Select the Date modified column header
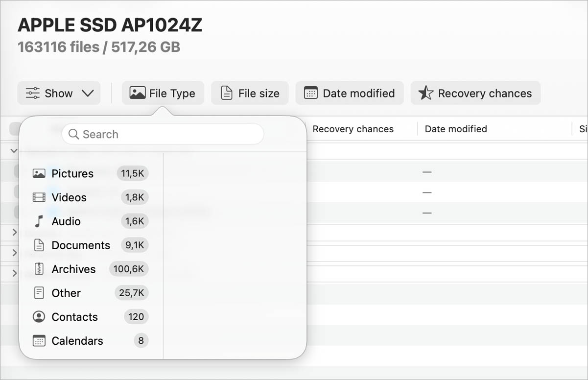This screenshot has width=588, height=380. point(455,129)
